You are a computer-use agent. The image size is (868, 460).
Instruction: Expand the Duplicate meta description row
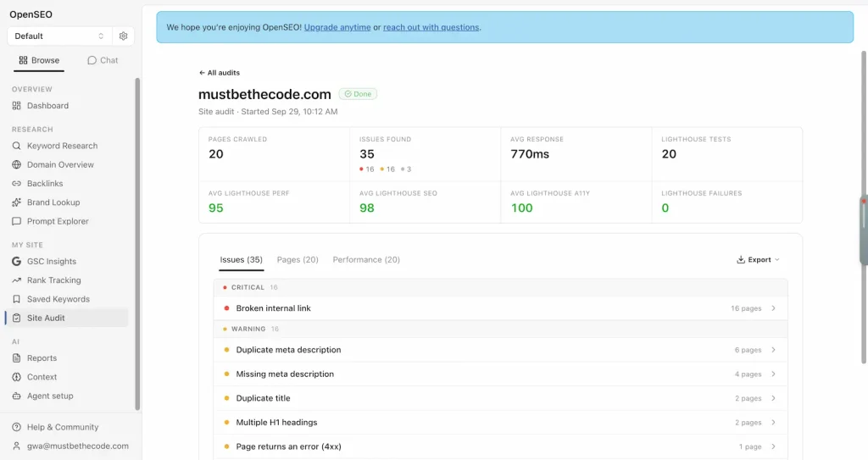click(x=500, y=350)
